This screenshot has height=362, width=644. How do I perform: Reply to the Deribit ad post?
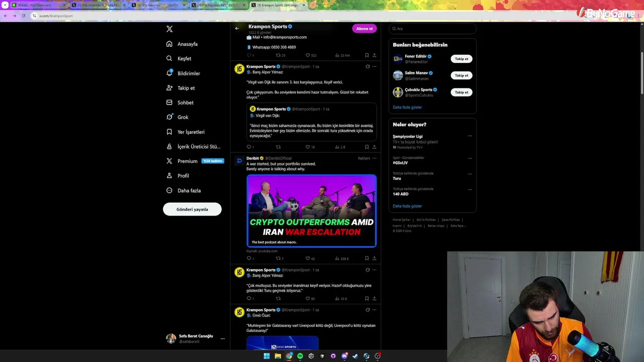[x=249, y=258]
